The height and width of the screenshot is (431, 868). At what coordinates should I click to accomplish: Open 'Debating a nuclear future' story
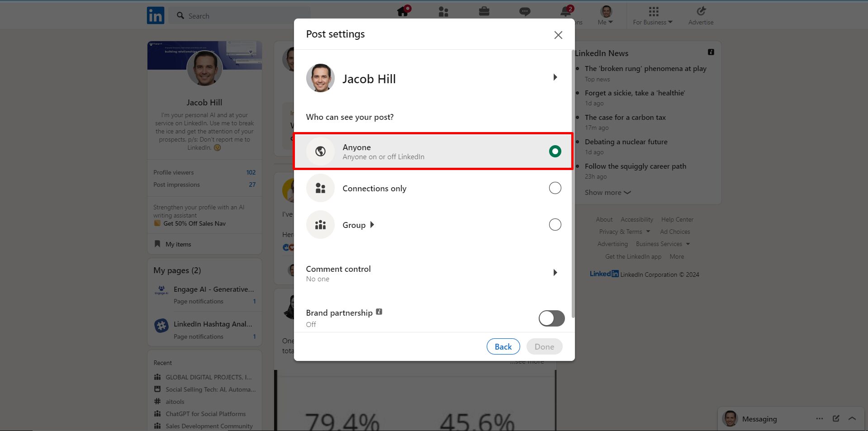[626, 142]
